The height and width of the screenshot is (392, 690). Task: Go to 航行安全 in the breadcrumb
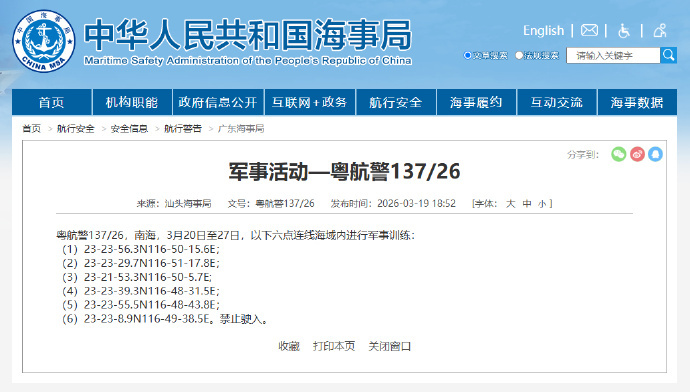point(76,128)
